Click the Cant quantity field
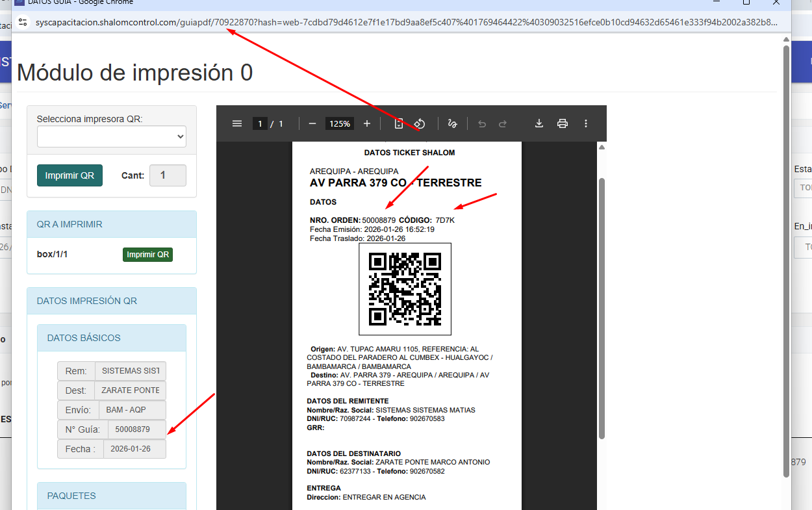 (168, 175)
